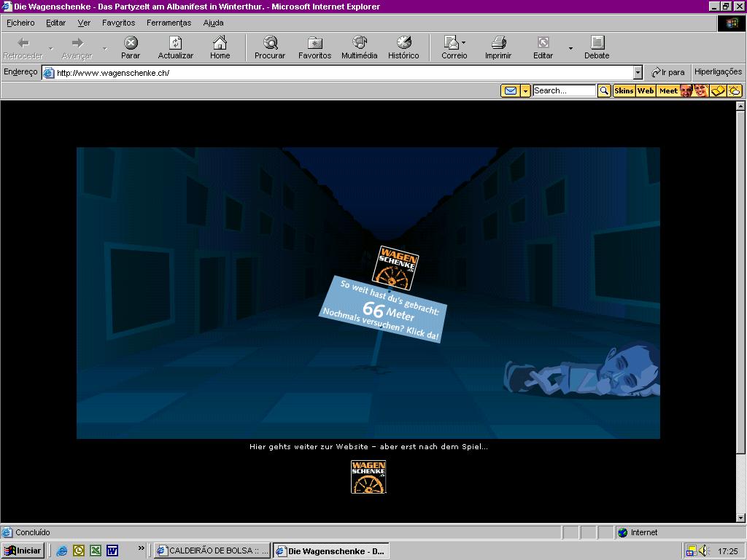Click the Skins button
The height and width of the screenshot is (560, 747).
(x=624, y=90)
